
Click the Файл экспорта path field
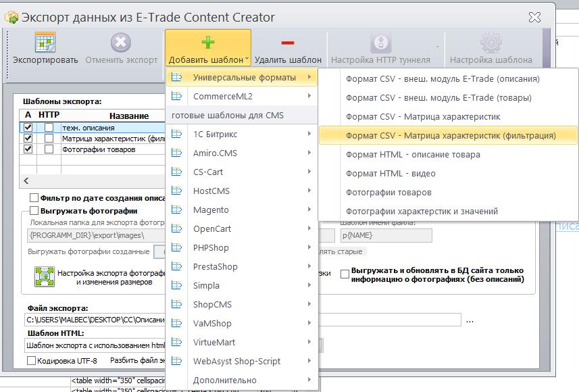click(x=243, y=320)
